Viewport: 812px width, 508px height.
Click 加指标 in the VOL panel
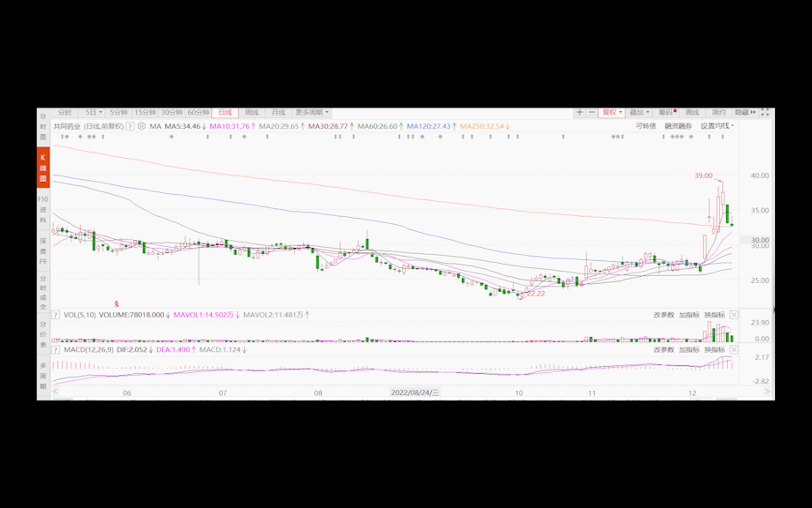[x=689, y=315]
